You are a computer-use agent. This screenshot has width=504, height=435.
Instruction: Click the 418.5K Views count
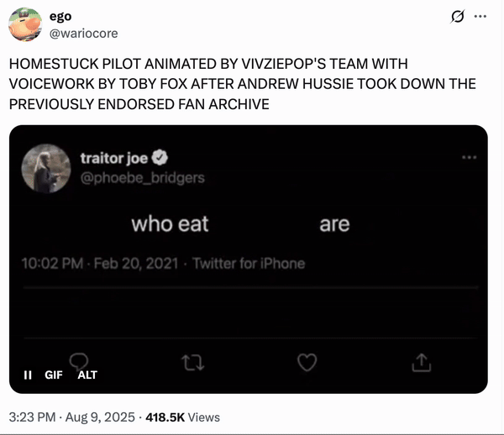click(x=182, y=417)
